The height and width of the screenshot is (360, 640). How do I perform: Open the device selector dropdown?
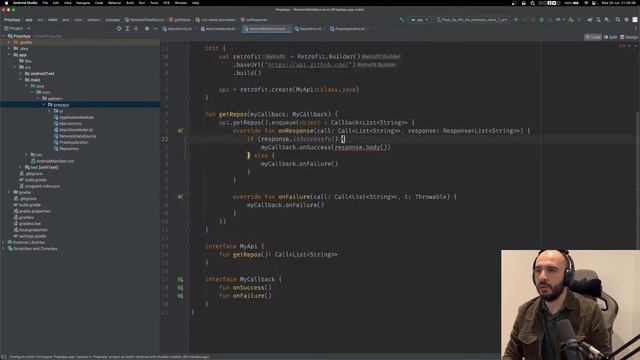tap(473, 20)
